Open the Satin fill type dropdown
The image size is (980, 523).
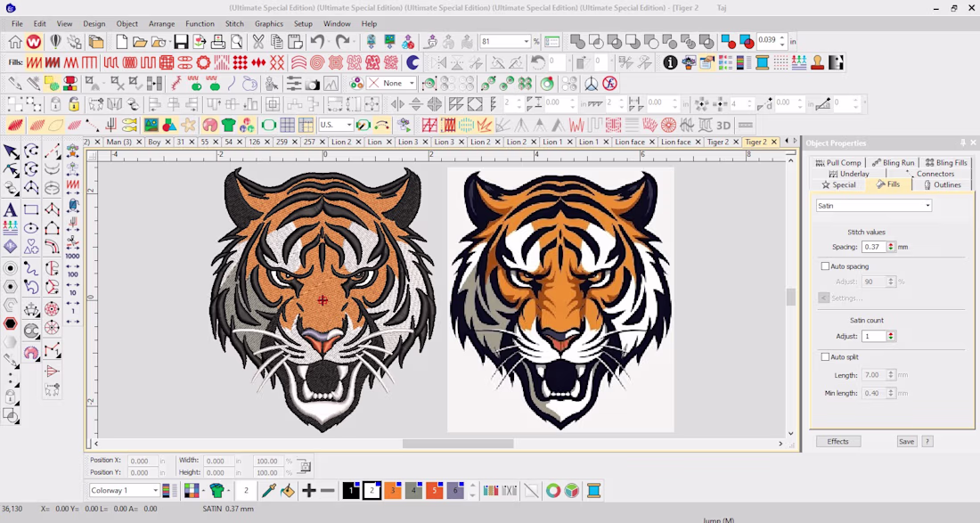tap(874, 206)
